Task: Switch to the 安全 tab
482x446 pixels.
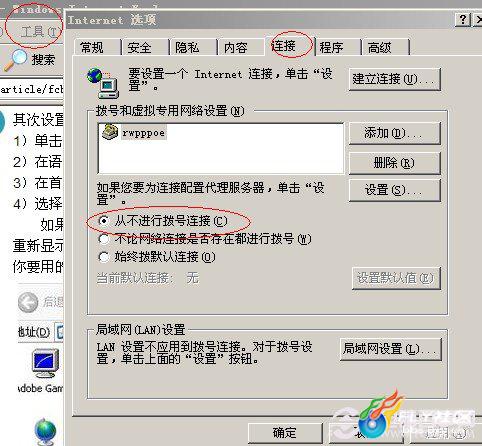Action: 145,47
